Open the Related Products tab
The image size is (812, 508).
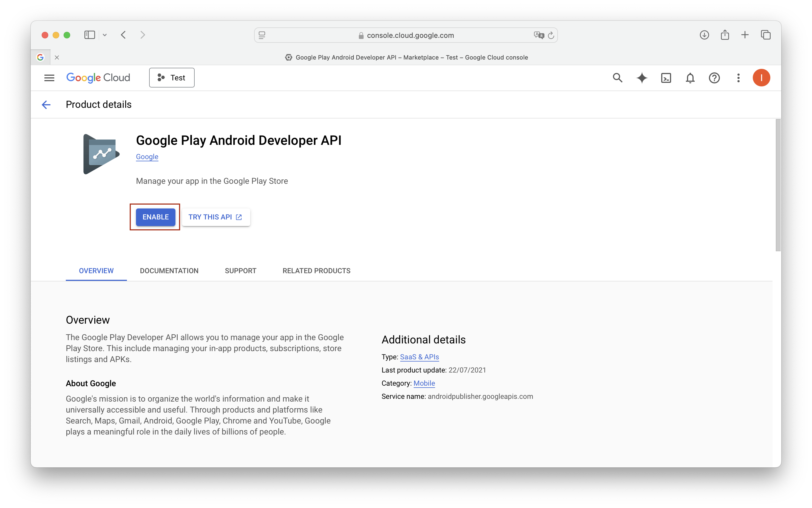(x=316, y=271)
